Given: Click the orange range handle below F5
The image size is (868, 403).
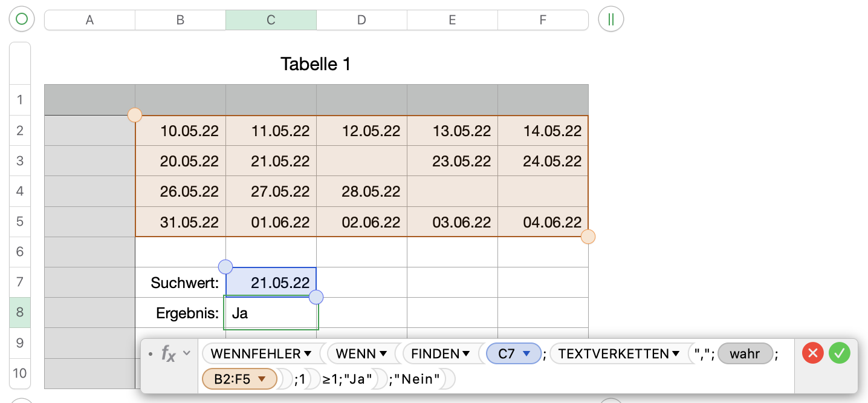Looking at the screenshot, I should coord(588,237).
